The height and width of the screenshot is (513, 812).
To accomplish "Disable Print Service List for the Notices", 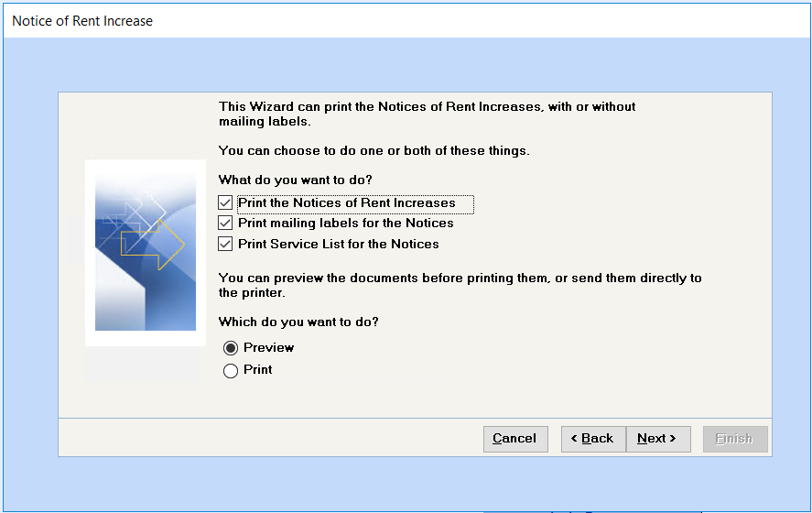I will [x=225, y=244].
